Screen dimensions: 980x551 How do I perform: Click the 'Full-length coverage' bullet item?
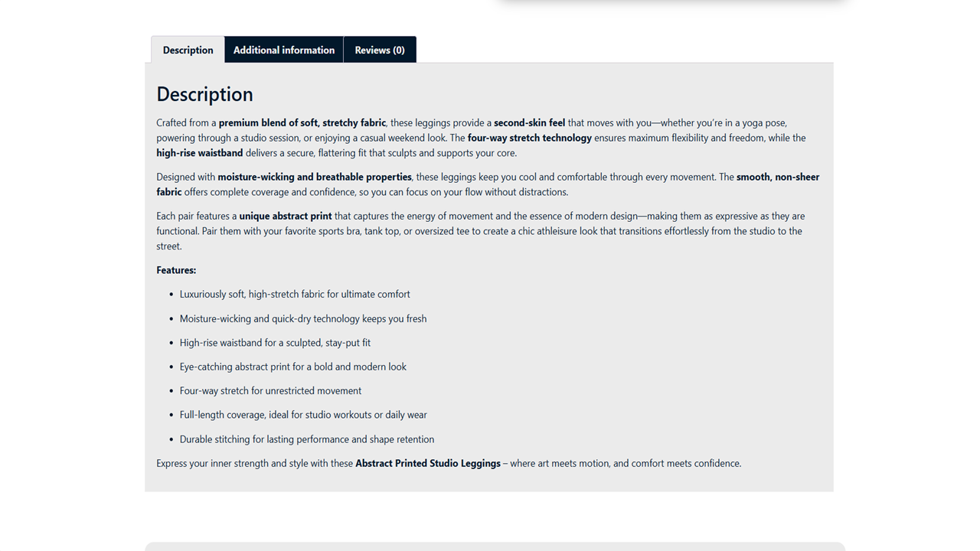pos(303,415)
